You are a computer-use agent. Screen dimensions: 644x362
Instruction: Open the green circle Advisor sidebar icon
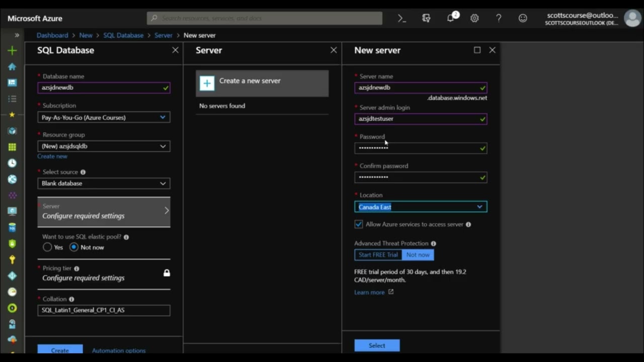point(12,308)
